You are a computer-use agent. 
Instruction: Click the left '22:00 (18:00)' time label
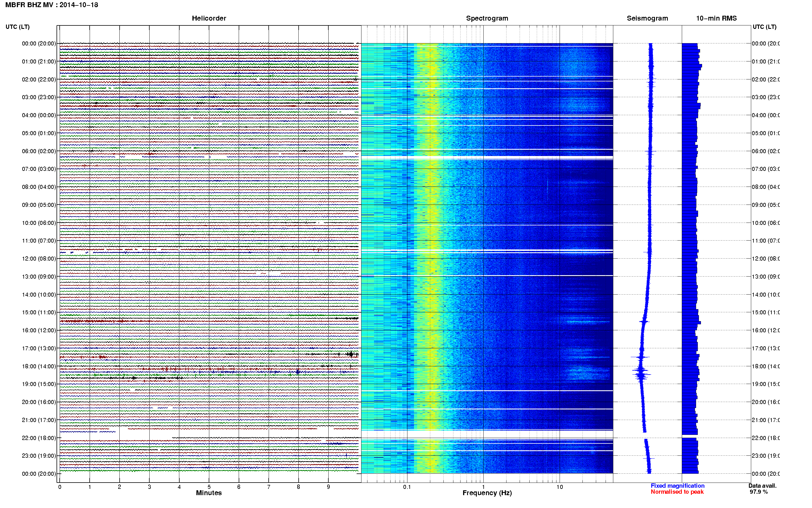click(x=39, y=438)
